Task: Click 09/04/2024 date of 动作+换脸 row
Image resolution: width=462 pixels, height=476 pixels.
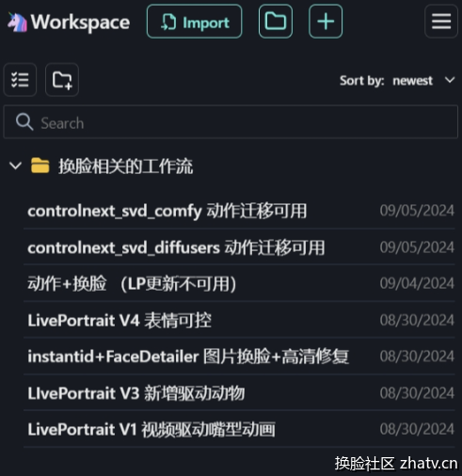Action: tap(417, 283)
